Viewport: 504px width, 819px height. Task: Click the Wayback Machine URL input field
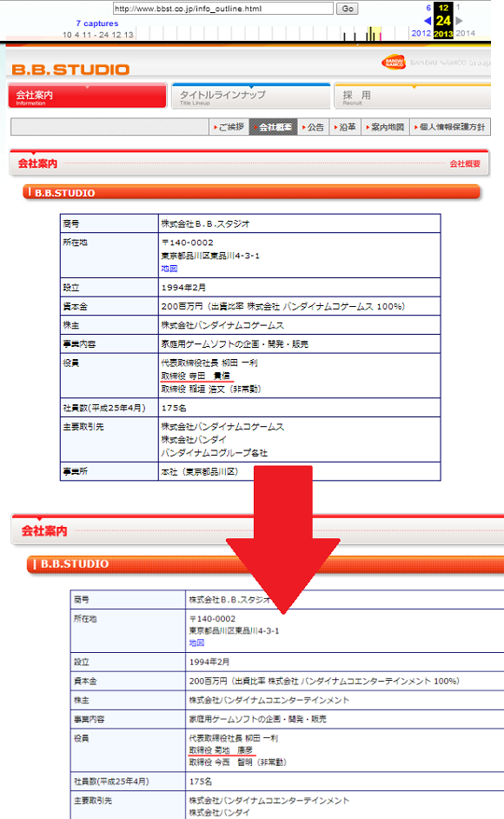tap(223, 9)
